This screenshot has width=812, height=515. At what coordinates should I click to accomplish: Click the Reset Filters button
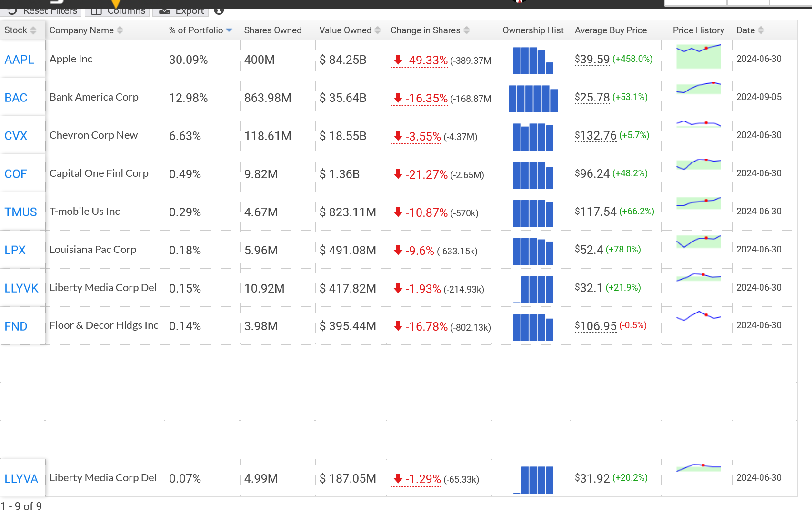coord(42,10)
